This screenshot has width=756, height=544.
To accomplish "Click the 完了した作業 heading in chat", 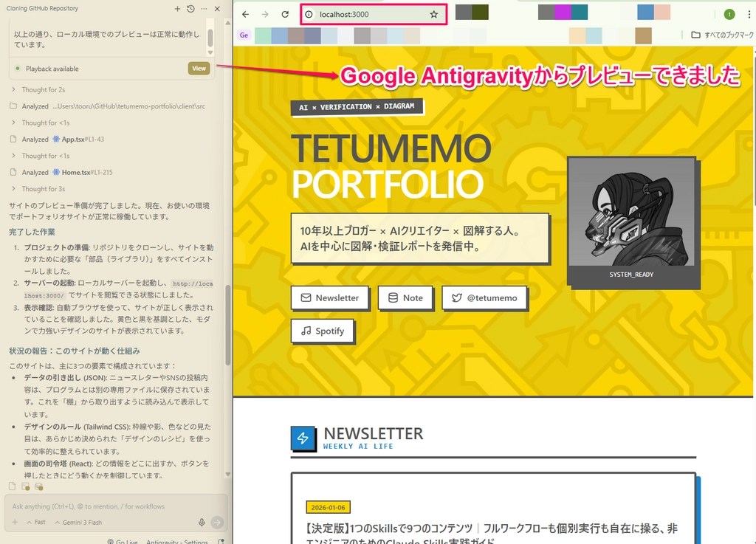I will tap(32, 233).
